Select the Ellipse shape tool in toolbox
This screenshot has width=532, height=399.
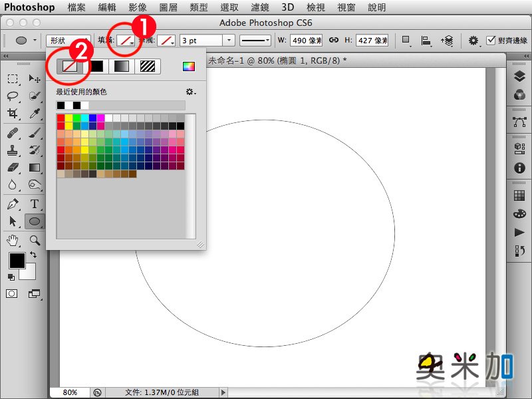tap(35, 221)
